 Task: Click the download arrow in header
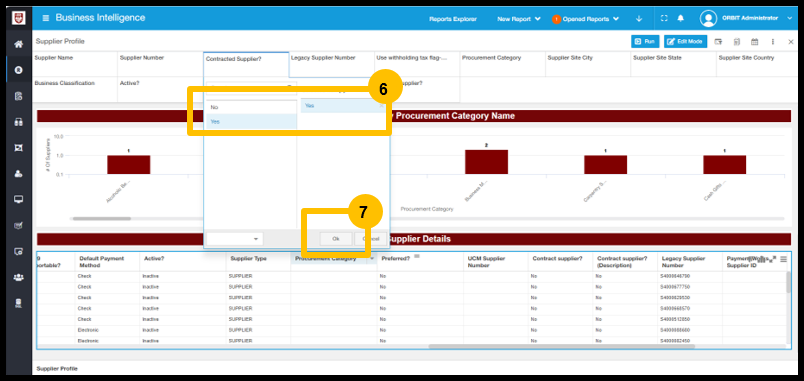(x=639, y=18)
